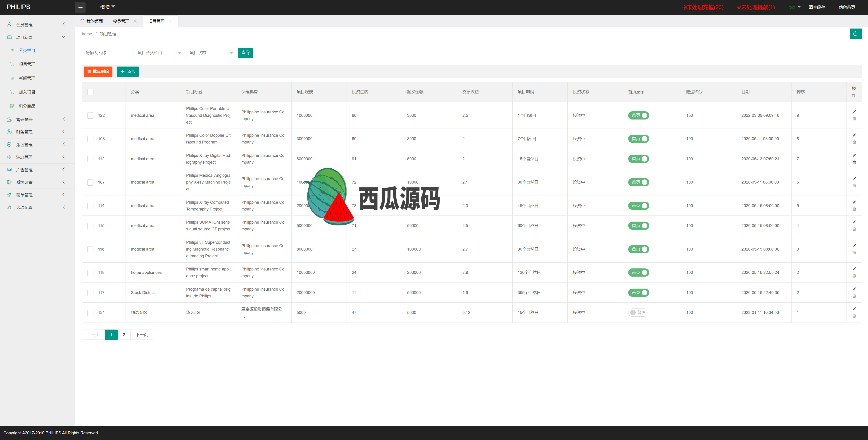This screenshot has height=440, width=868.
Task: Click delete trash icon for row 118
Action: click(x=854, y=276)
